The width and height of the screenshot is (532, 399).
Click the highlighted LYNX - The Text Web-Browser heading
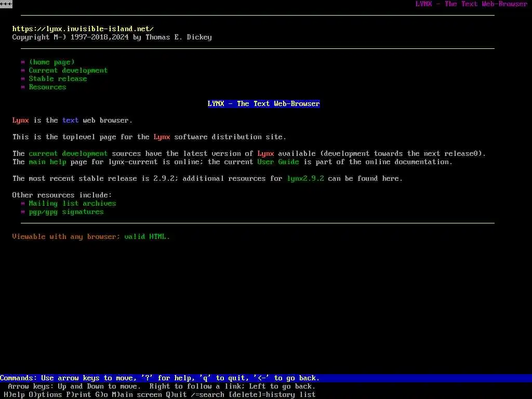pyautogui.click(x=263, y=103)
